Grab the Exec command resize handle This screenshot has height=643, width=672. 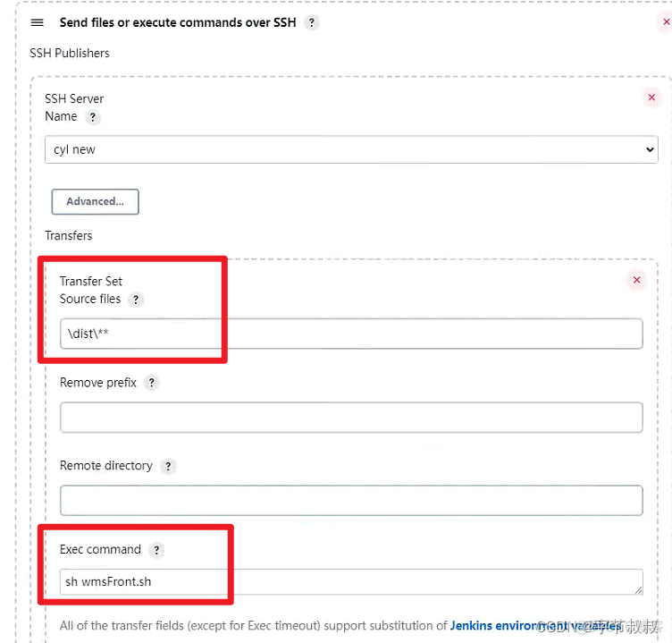click(x=639, y=590)
